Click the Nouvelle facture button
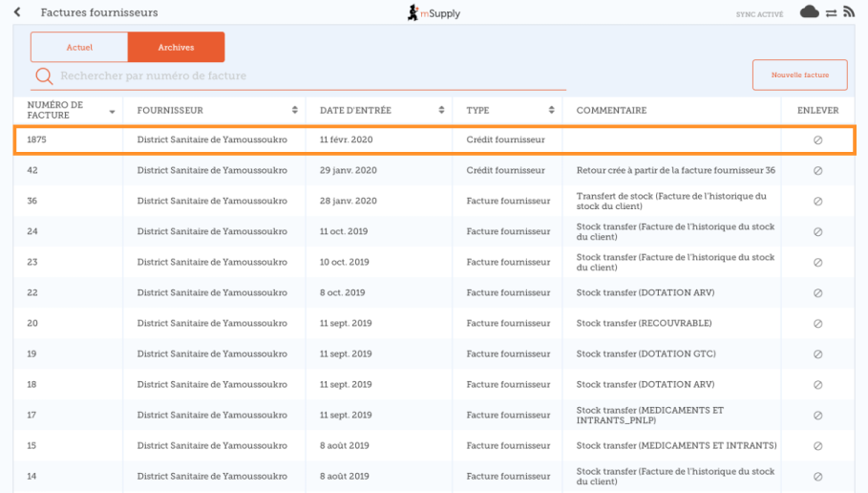This screenshot has width=868, height=493. 799,75
